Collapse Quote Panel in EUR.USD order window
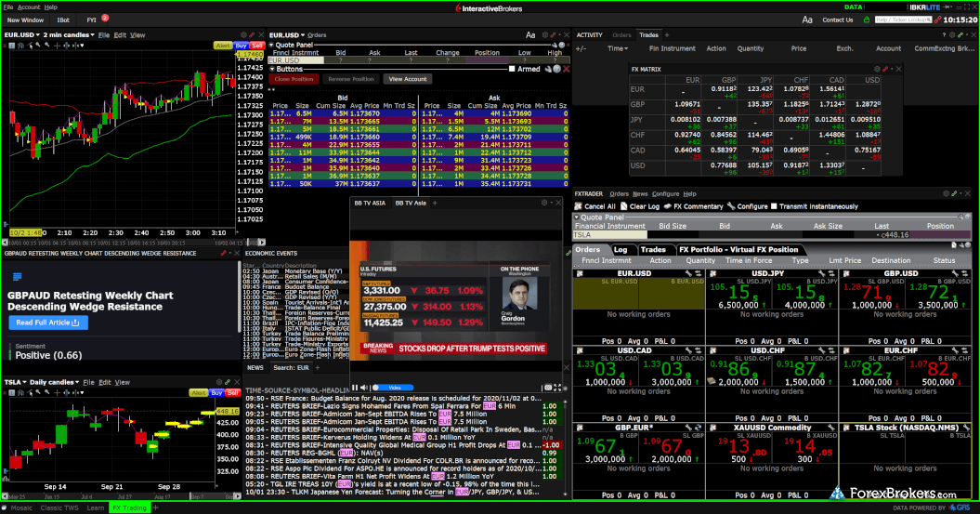980x514 pixels. click(x=271, y=45)
